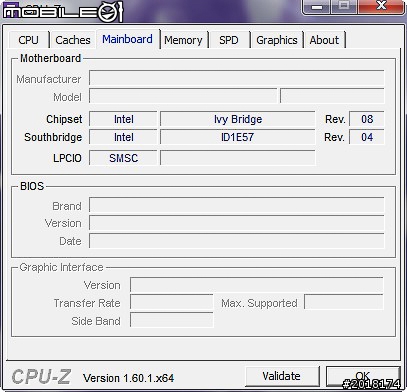Image resolution: width=407 pixels, height=392 pixels.
Task: Select the ID1E57 southbridge value
Action: click(x=238, y=137)
